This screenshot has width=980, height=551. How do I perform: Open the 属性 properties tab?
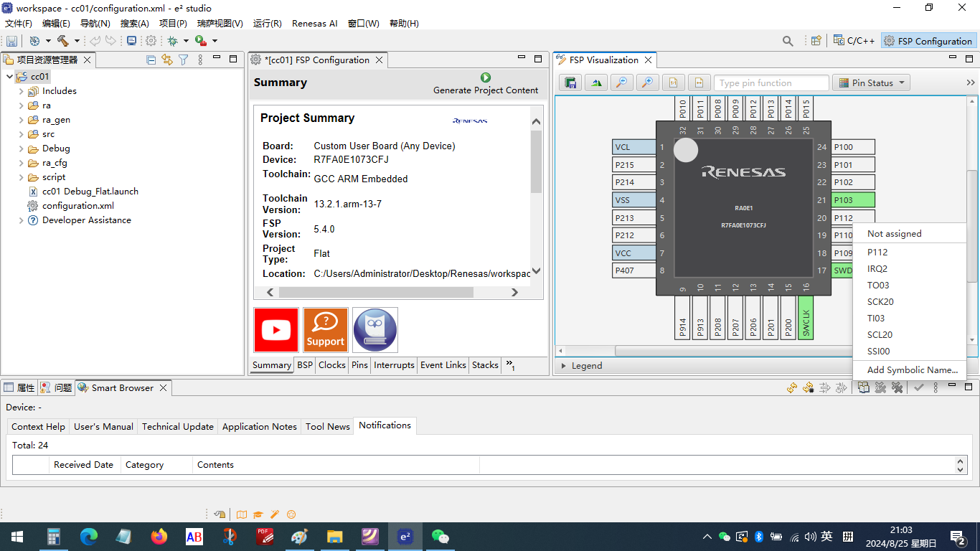pyautogui.click(x=19, y=387)
